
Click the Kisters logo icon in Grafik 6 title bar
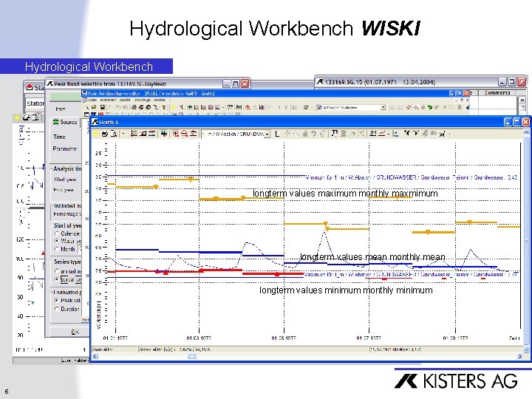click(x=95, y=122)
